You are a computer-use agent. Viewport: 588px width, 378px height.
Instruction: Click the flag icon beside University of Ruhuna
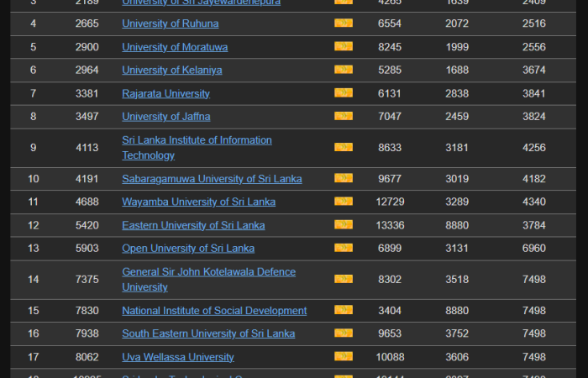pyautogui.click(x=343, y=23)
